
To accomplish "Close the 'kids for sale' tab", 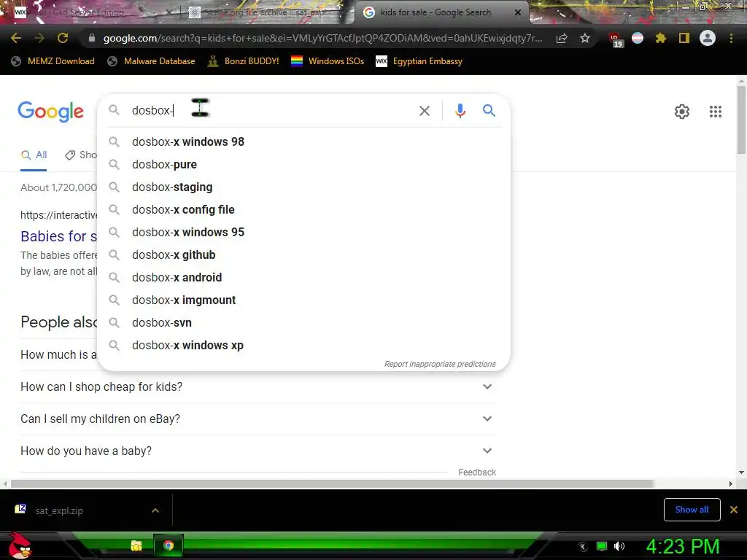I will [x=518, y=12].
